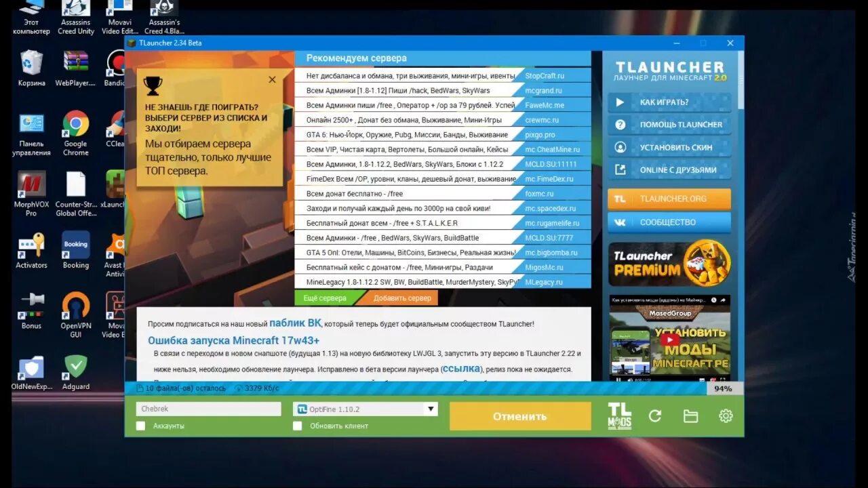Image resolution: width=868 pixels, height=488 pixels.
Task: Open Google Chrome desktop icon
Action: click(76, 134)
